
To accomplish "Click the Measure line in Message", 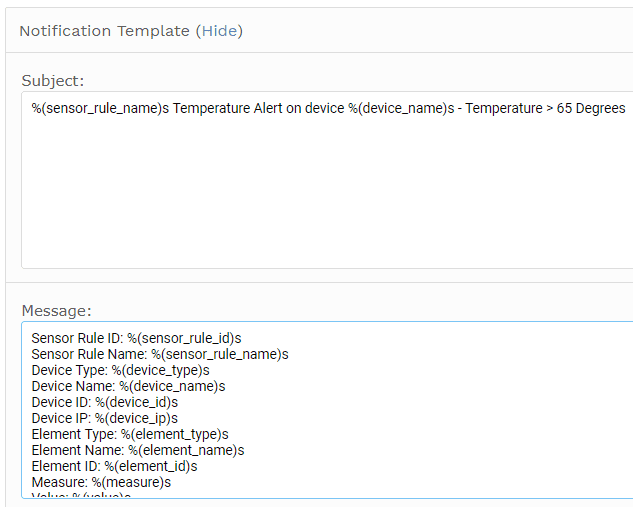I will (101, 482).
